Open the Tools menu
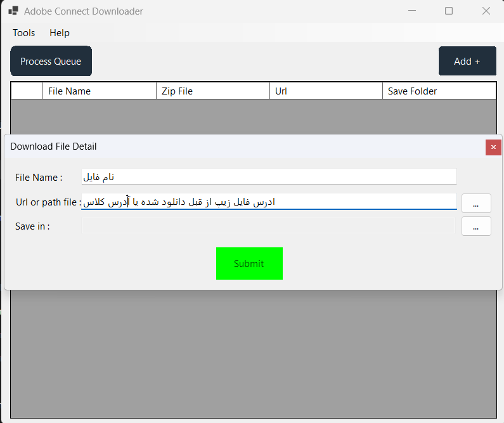Screen dimensions: 504x423 coord(24,33)
